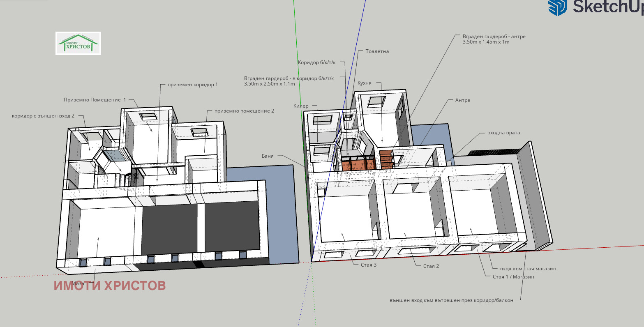Click the 'коридор с външен вход 2' label
Image resolution: width=644 pixels, height=327 pixels.
(43, 116)
